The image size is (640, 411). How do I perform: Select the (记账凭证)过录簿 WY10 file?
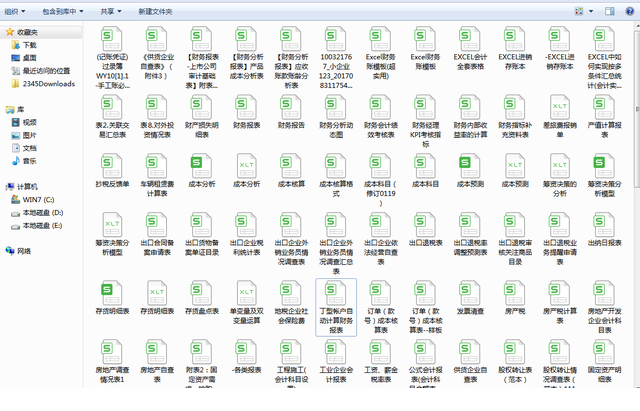point(112,58)
